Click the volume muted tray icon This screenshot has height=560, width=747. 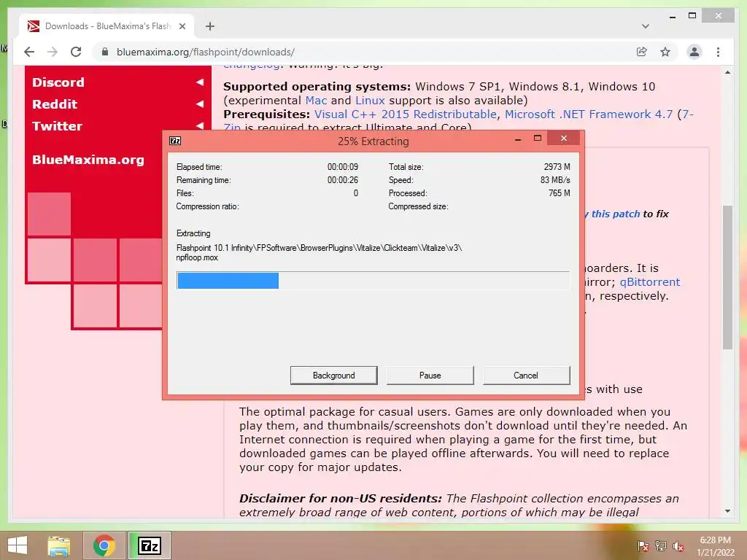coord(678,545)
